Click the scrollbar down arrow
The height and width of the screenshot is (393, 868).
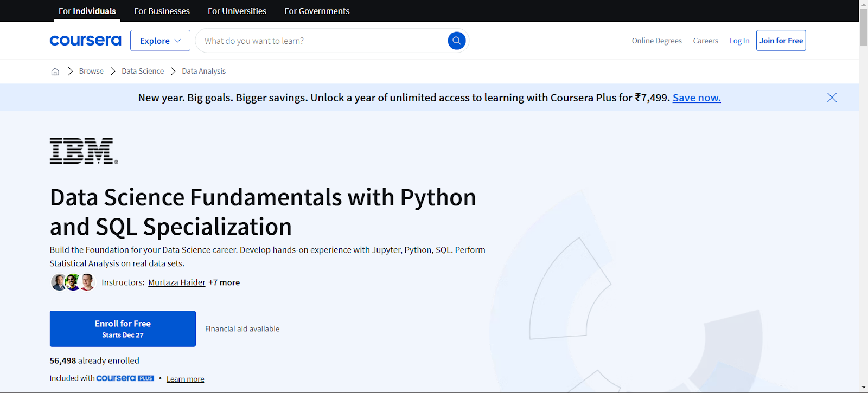(863, 388)
